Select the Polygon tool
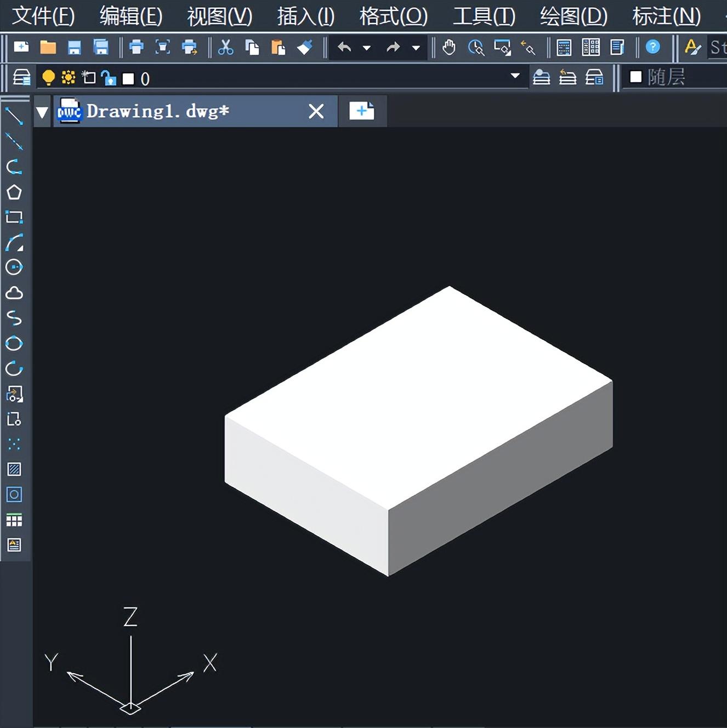Screen dimensions: 727x728 [x=14, y=192]
